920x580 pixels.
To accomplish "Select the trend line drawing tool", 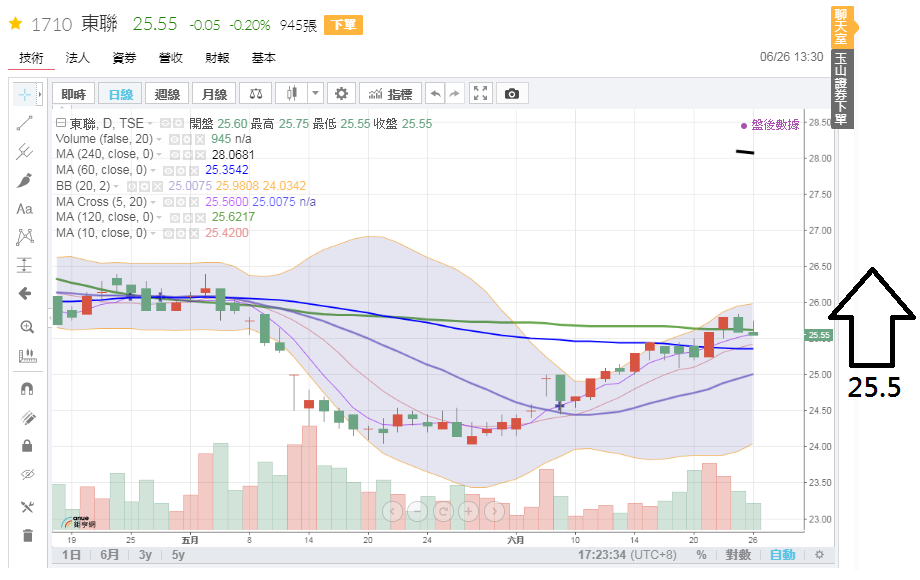I will click(x=25, y=123).
